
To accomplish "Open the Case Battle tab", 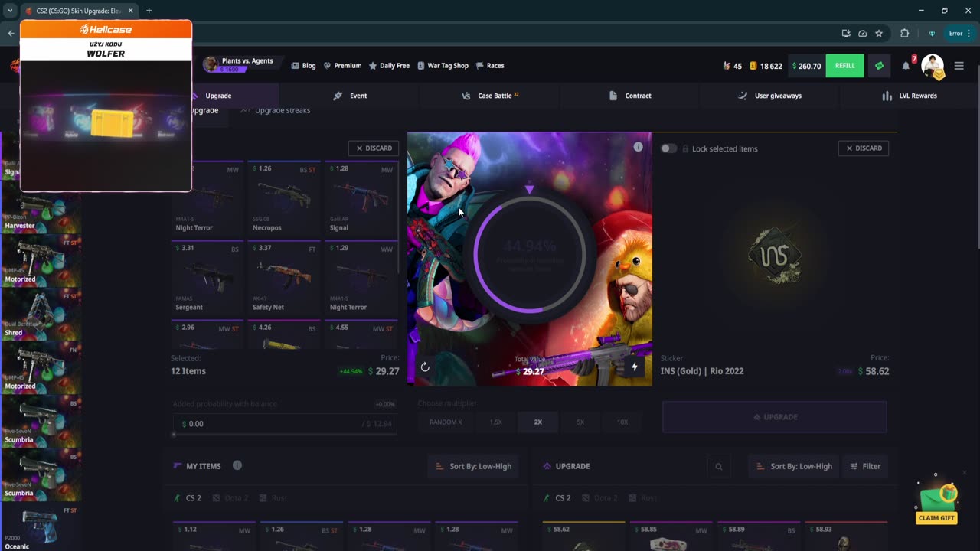I will (490, 96).
